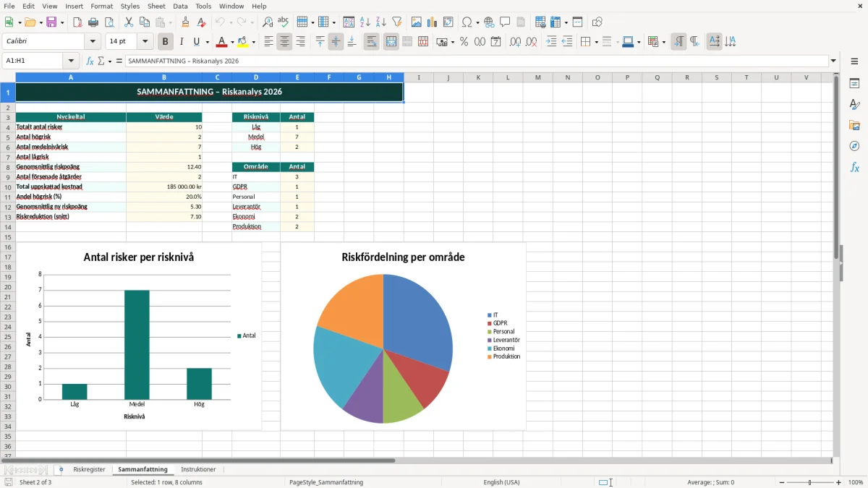
Task: Click the Insert Comment icon
Action: pyautogui.click(x=506, y=22)
